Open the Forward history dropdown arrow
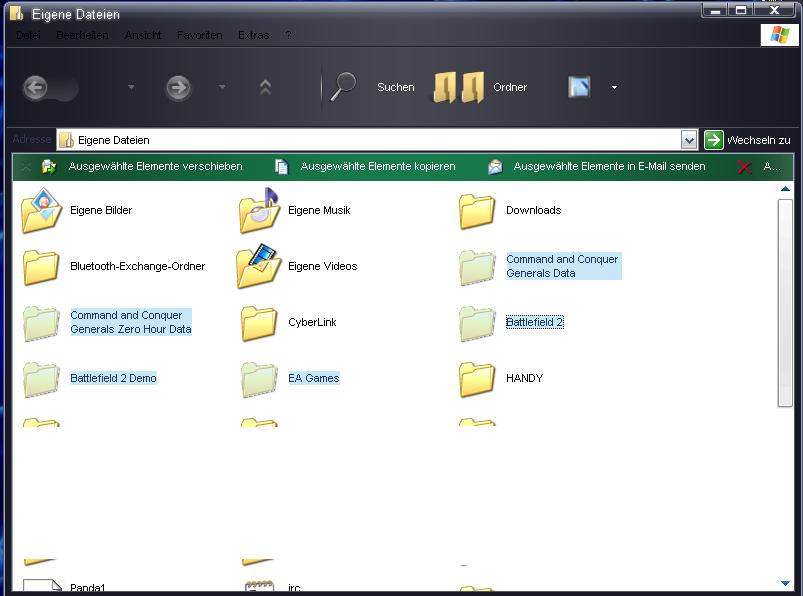Viewport: 803px width, 596px height. pos(222,87)
